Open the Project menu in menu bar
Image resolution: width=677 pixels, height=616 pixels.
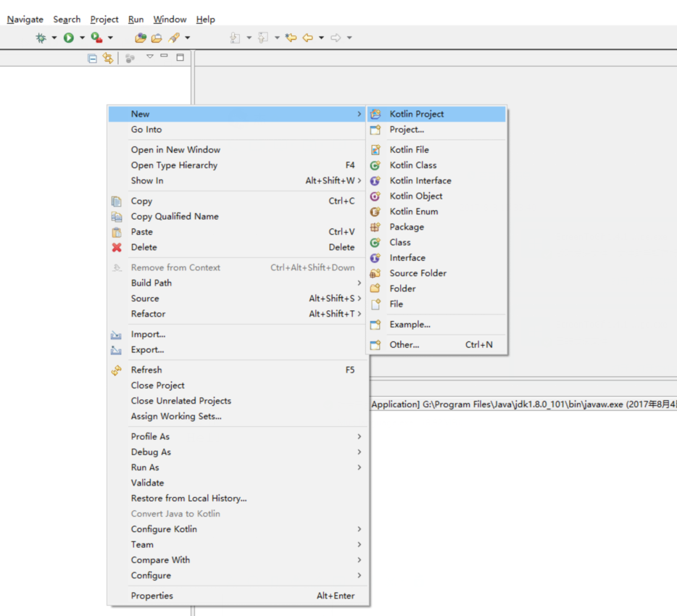tap(104, 20)
